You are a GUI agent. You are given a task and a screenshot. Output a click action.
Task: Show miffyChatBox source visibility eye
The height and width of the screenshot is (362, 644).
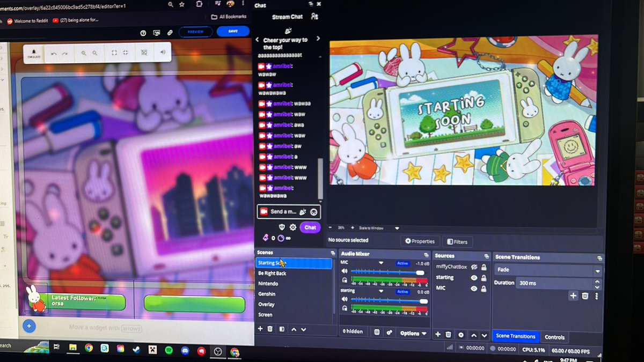click(x=474, y=267)
